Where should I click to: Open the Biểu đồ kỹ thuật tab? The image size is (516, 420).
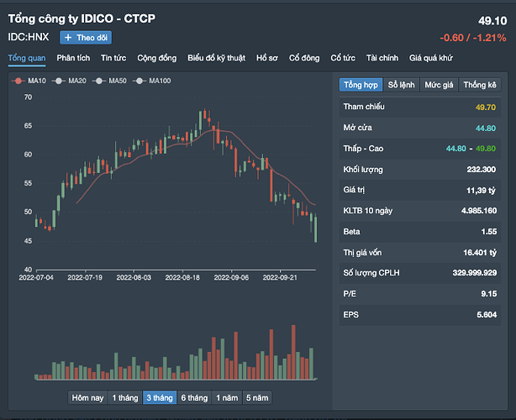[216, 58]
